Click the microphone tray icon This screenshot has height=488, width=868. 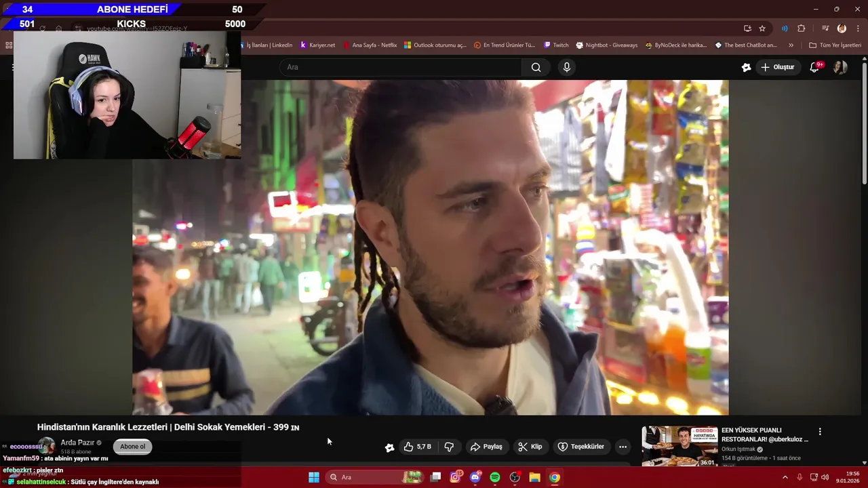(x=800, y=477)
